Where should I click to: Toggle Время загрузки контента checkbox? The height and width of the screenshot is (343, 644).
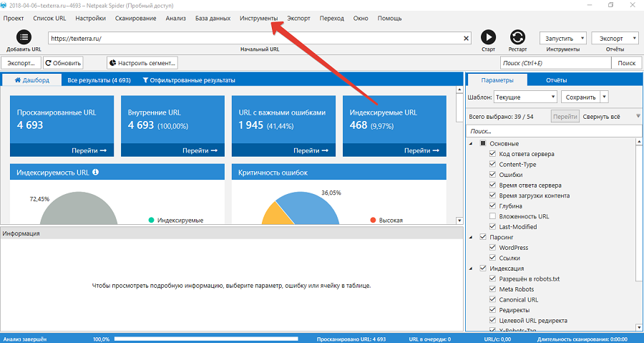pyautogui.click(x=492, y=195)
